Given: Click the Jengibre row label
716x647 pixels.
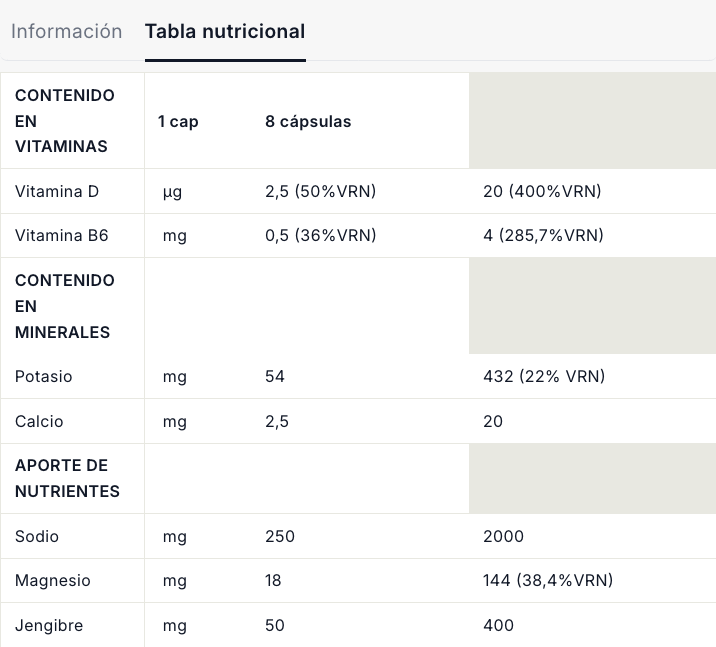Looking at the screenshot, I should [49, 626].
